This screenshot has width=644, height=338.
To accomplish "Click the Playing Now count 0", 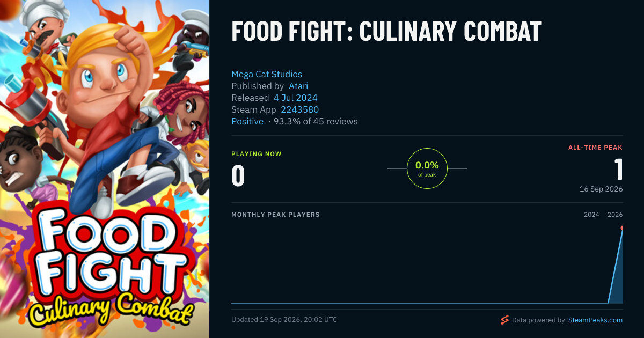I will tap(238, 176).
